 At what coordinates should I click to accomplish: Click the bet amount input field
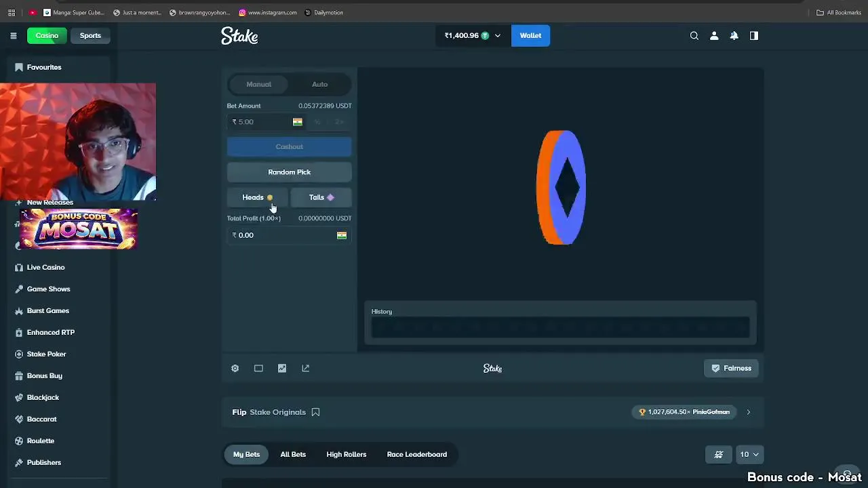pyautogui.click(x=259, y=122)
